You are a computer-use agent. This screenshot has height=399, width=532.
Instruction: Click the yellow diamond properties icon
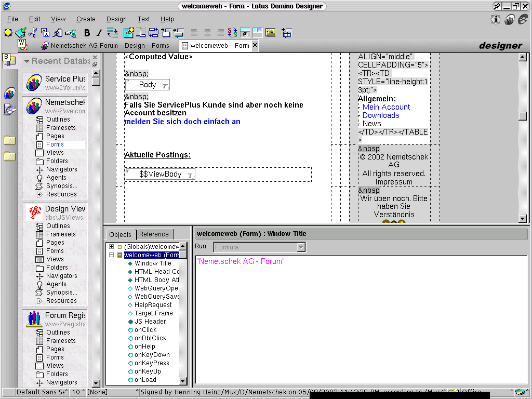[8, 33]
